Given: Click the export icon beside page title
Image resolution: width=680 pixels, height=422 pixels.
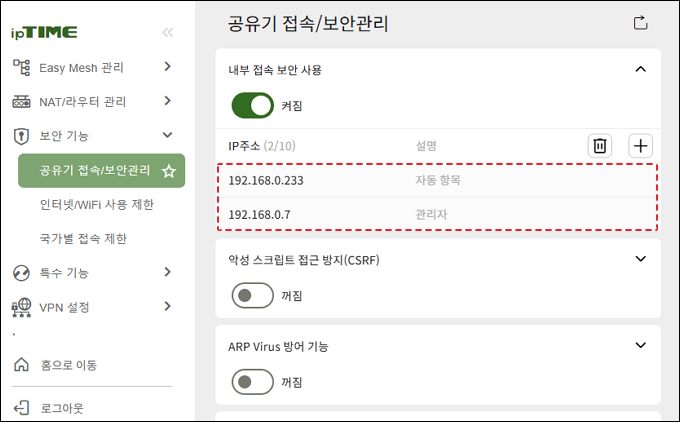Looking at the screenshot, I should coord(641,23).
